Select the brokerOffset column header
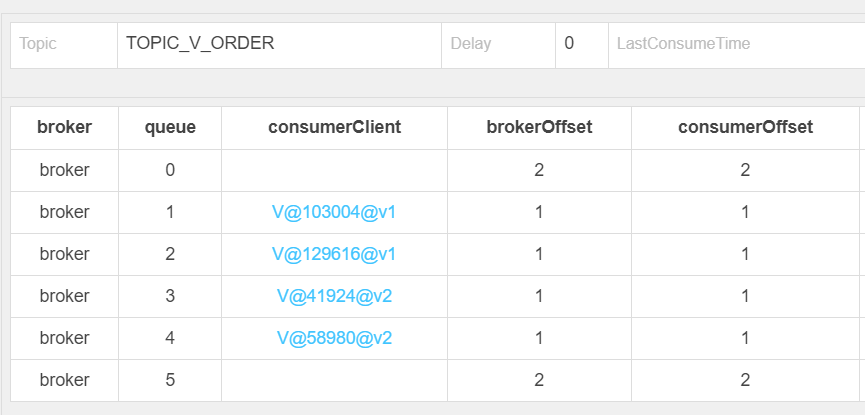The image size is (865, 415). coord(540,127)
